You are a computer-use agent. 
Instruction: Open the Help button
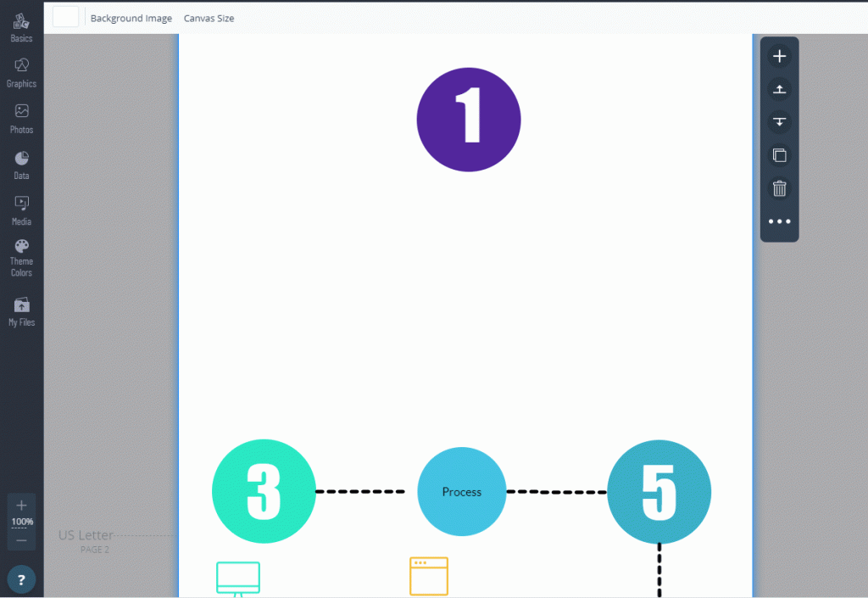tap(21, 578)
